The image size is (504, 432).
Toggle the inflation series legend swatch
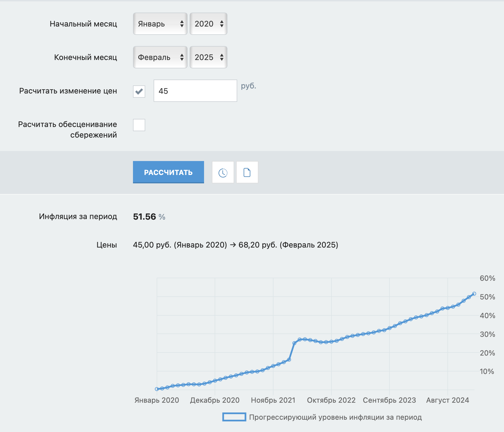click(x=234, y=417)
